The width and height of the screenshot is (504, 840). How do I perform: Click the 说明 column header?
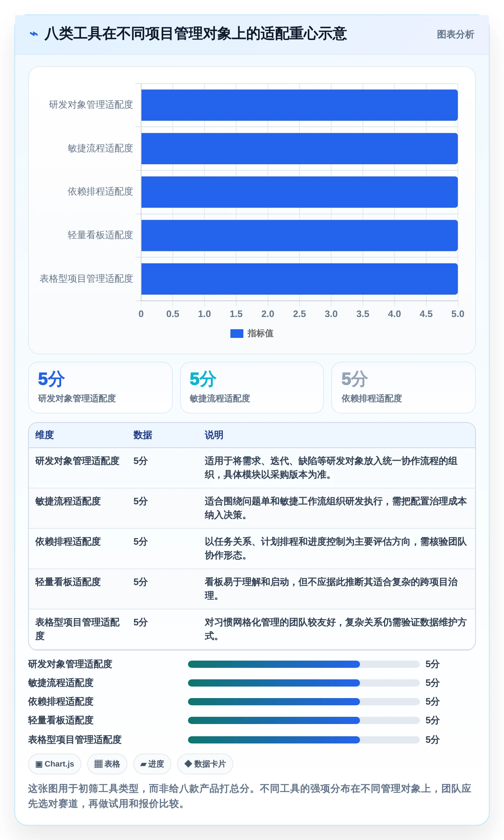(214, 435)
